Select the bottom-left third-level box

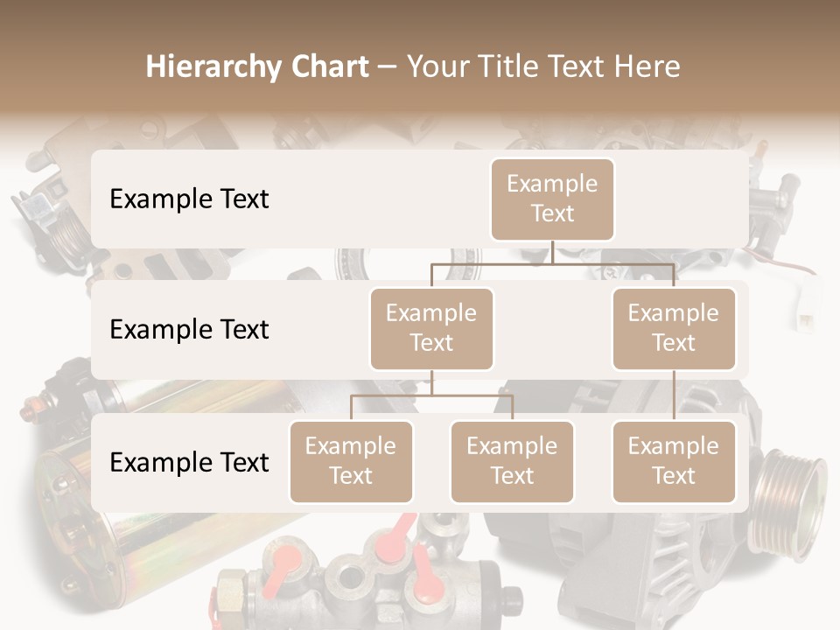pyautogui.click(x=350, y=461)
